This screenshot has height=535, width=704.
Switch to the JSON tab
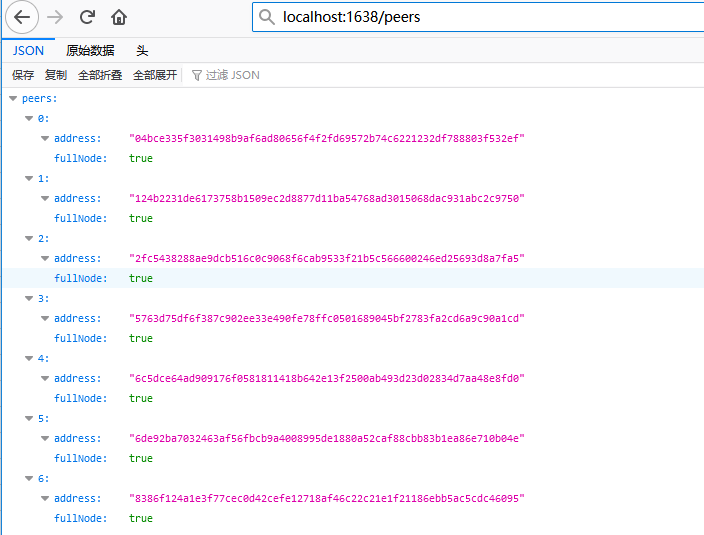click(x=28, y=50)
